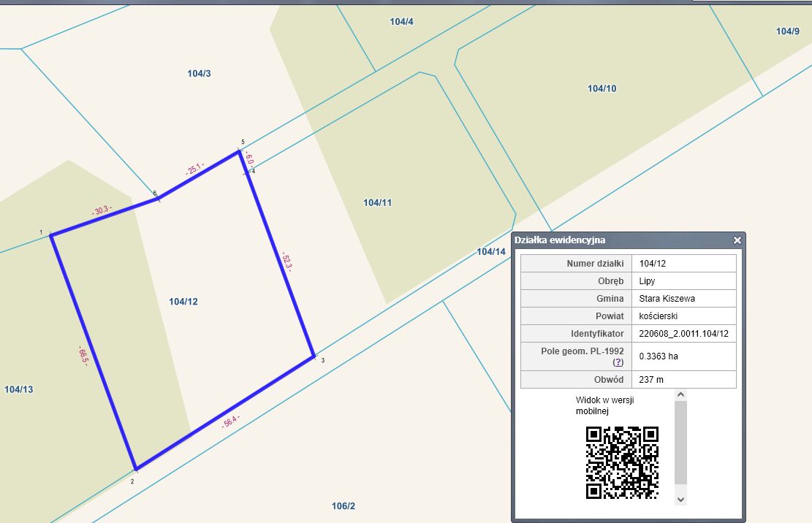Screen dimensions: 812x523
Task: Select parcel label 104/14 on map
Action: 491,252
